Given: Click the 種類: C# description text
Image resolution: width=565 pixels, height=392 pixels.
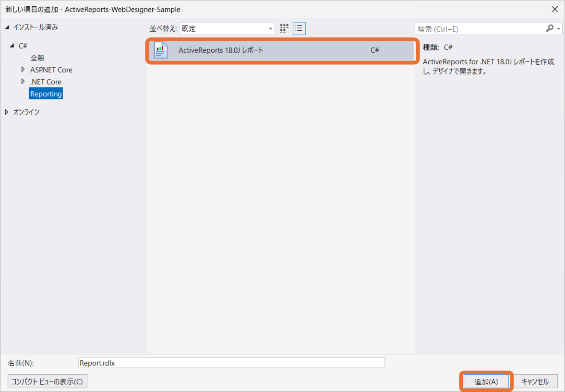Looking at the screenshot, I should pyautogui.click(x=437, y=47).
